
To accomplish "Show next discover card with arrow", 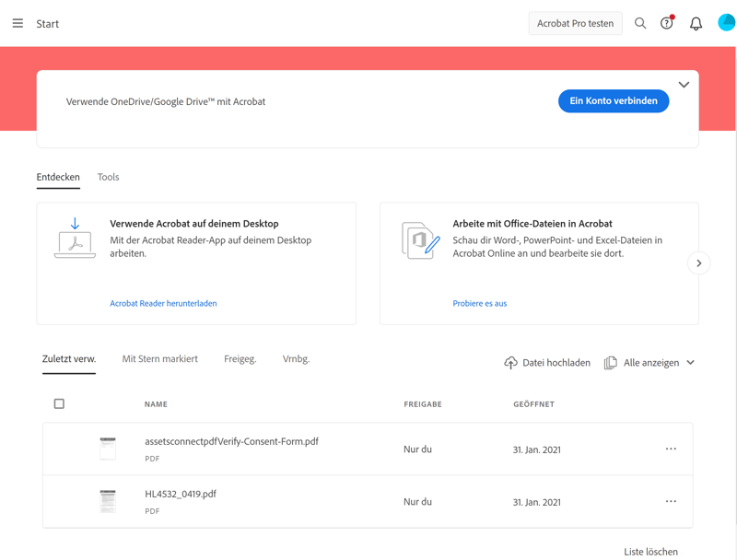I will coord(698,263).
